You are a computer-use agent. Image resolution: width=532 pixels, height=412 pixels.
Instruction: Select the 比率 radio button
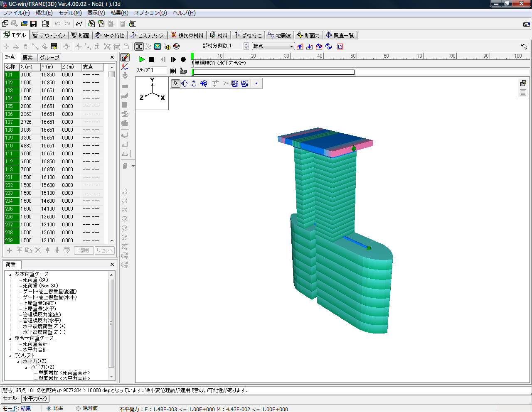49,408
